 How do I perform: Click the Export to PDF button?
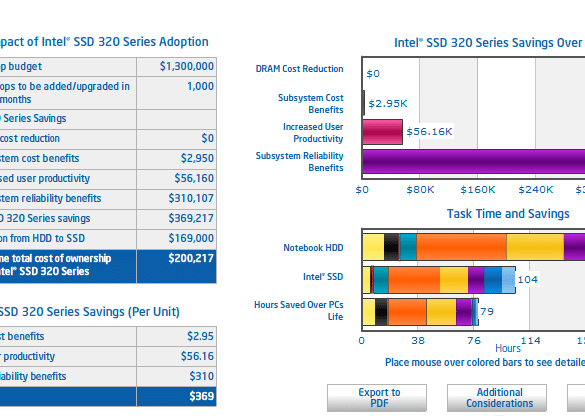click(x=377, y=398)
